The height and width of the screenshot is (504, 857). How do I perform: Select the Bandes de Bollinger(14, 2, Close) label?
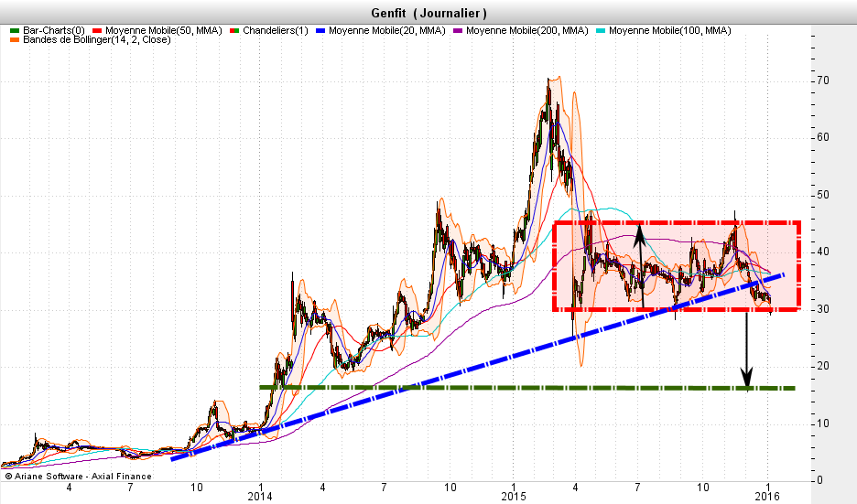(97, 40)
